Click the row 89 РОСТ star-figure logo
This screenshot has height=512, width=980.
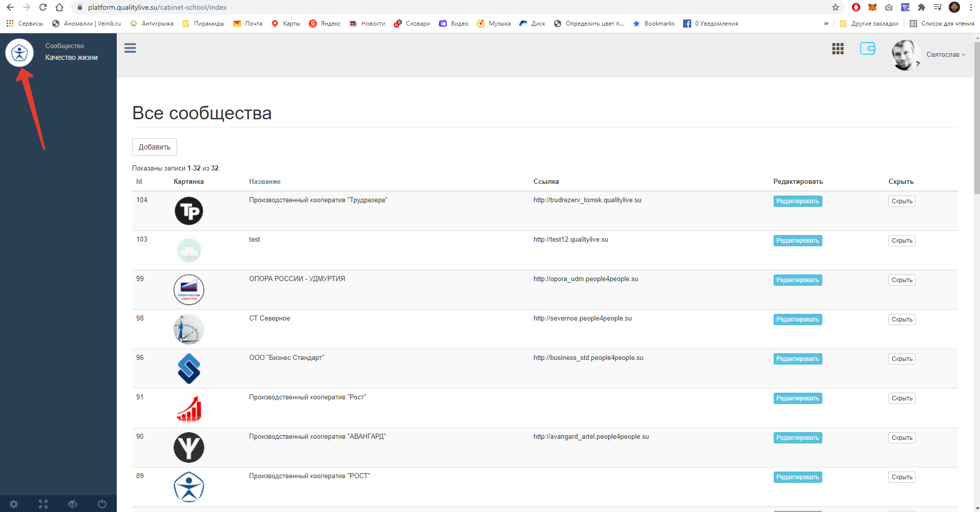pos(189,487)
